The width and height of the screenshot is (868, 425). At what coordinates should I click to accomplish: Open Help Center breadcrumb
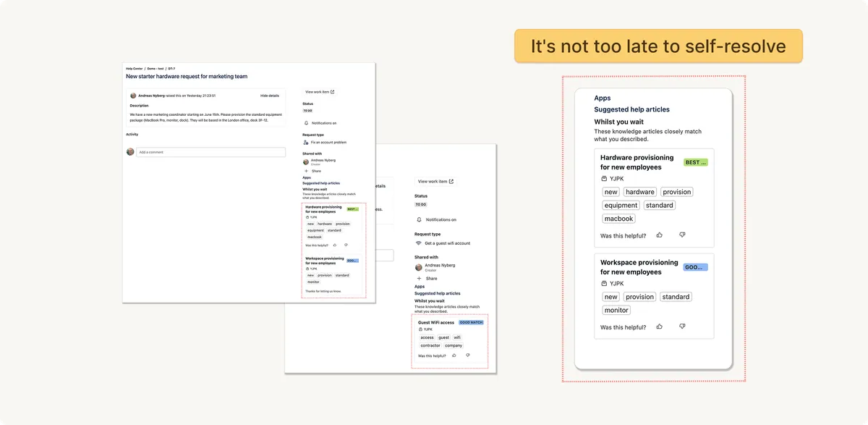(x=135, y=69)
